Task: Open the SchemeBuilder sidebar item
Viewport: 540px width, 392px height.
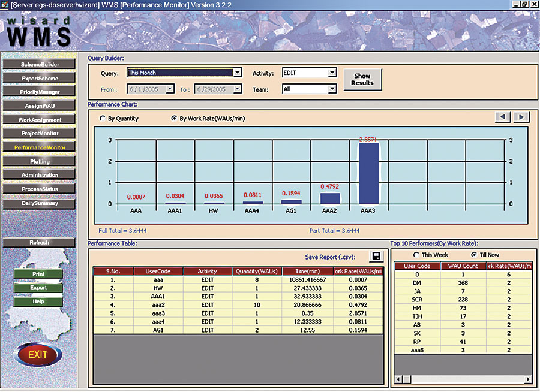Action: coord(40,64)
